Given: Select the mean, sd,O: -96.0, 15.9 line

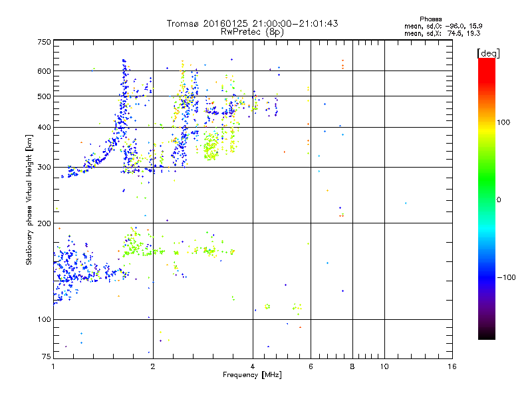Looking at the screenshot, I should pos(443,26).
